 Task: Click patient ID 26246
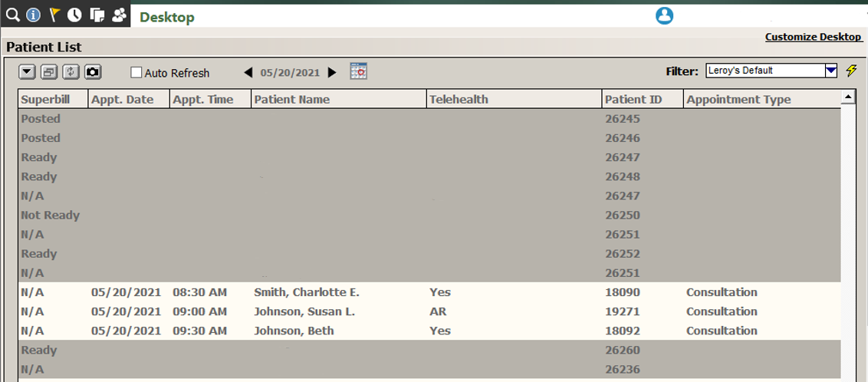tap(622, 138)
